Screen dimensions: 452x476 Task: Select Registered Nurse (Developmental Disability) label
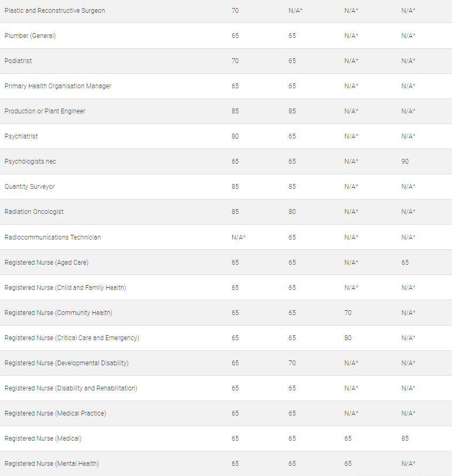point(66,363)
